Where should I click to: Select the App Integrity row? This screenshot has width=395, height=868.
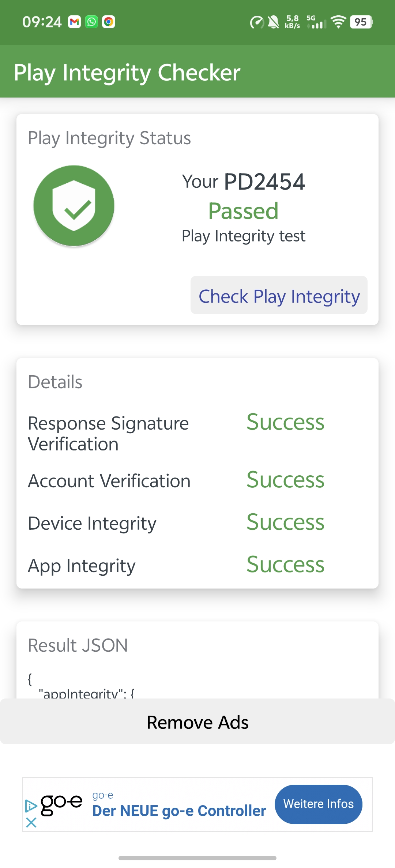197,565
